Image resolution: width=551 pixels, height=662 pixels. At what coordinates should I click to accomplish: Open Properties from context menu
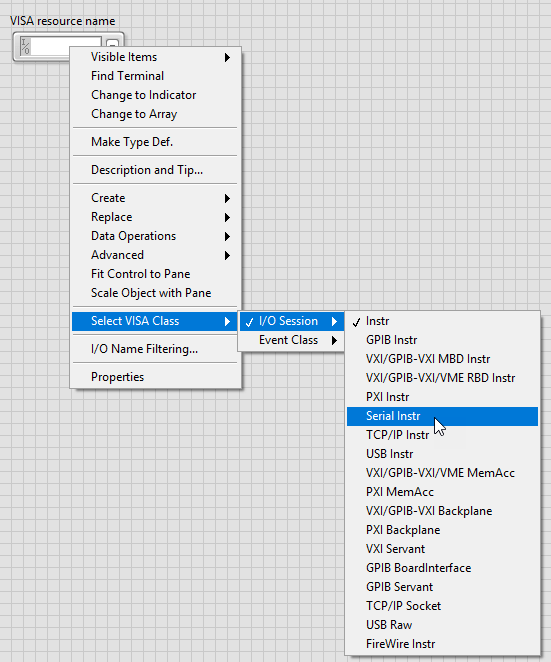[x=156, y=377]
